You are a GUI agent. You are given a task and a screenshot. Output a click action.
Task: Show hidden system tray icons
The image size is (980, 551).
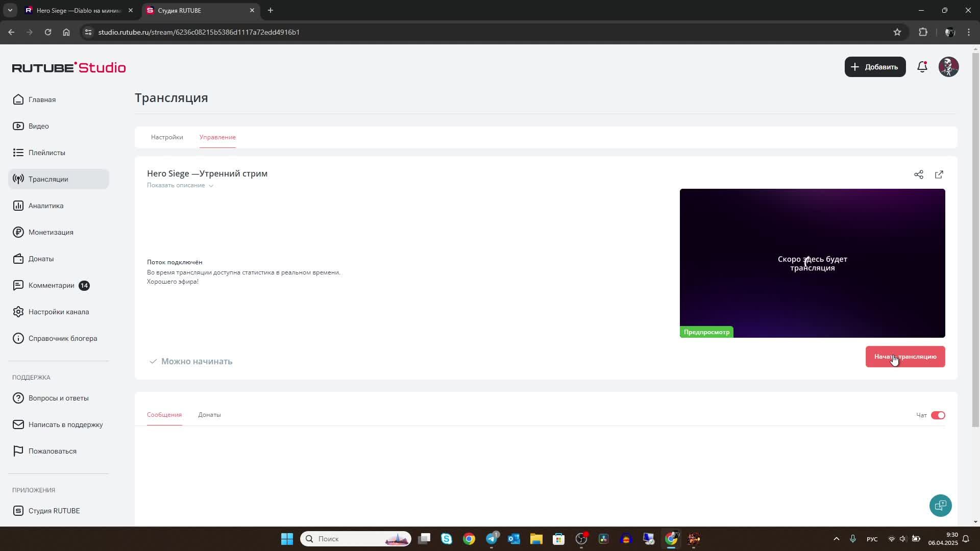836,539
